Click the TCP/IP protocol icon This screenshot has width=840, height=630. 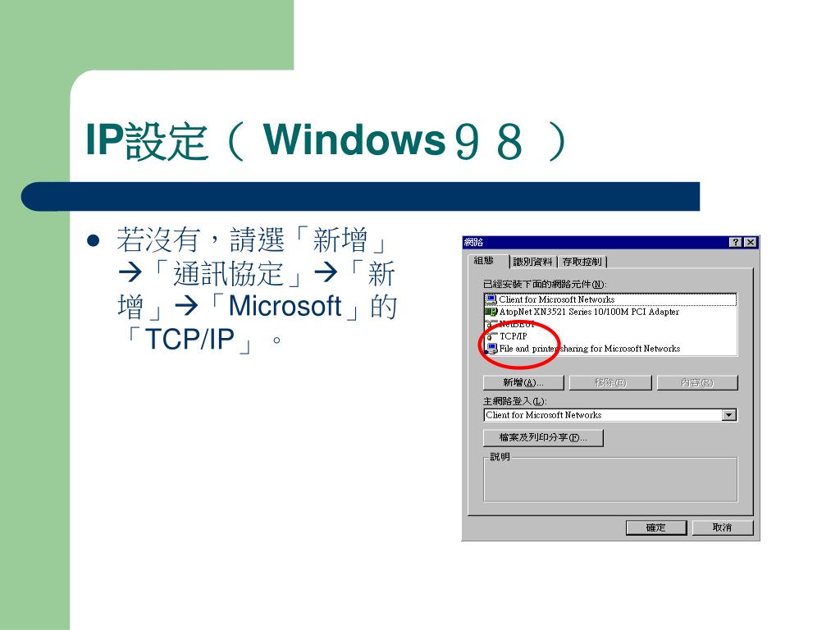click(491, 336)
